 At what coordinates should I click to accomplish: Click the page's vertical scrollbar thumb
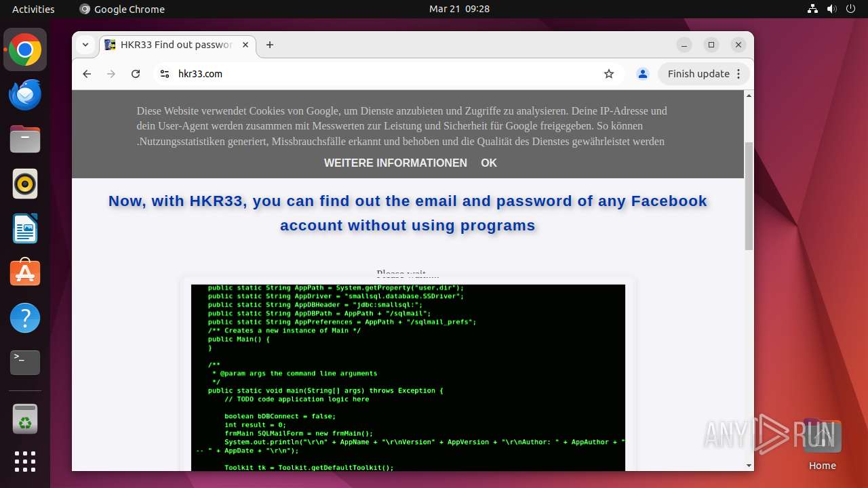click(749, 197)
